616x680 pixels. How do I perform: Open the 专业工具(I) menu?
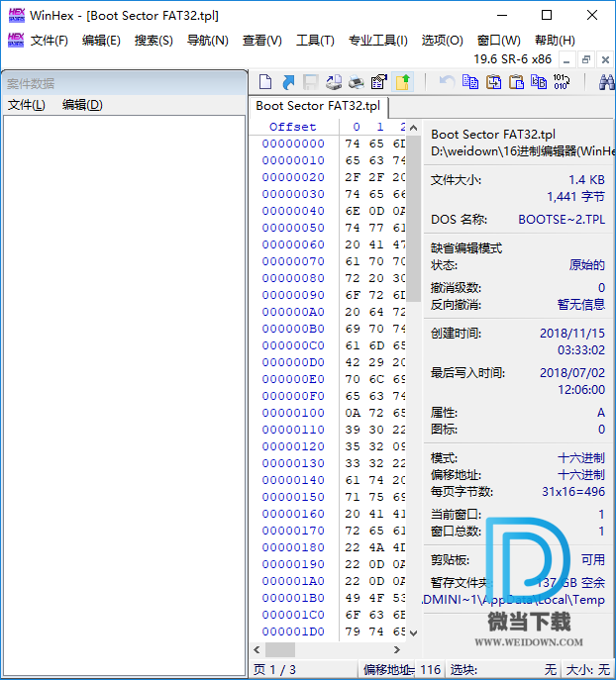click(x=378, y=41)
